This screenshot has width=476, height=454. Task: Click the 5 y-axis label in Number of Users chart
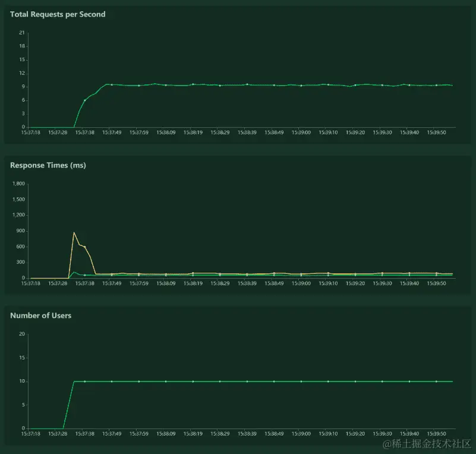pyautogui.click(x=23, y=405)
